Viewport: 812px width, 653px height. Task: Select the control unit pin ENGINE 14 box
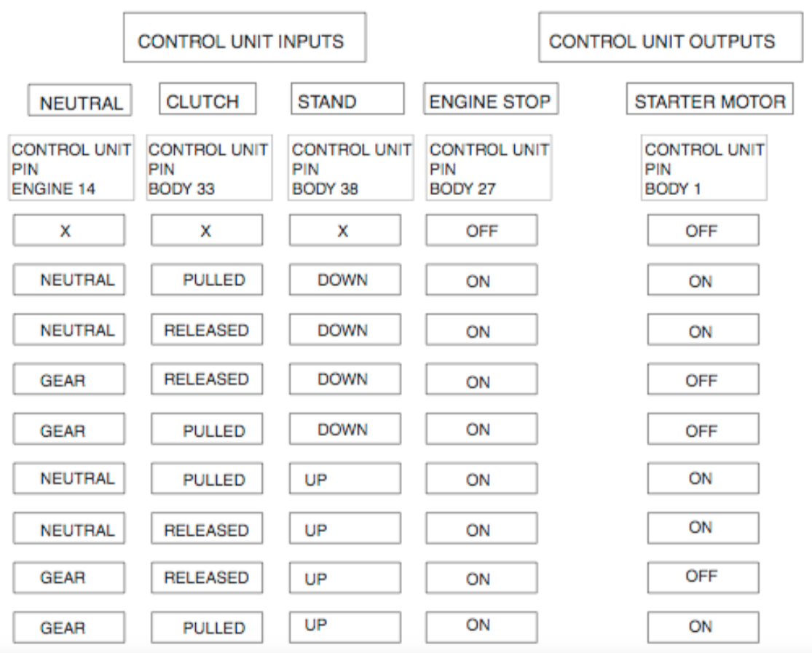pos(71,168)
